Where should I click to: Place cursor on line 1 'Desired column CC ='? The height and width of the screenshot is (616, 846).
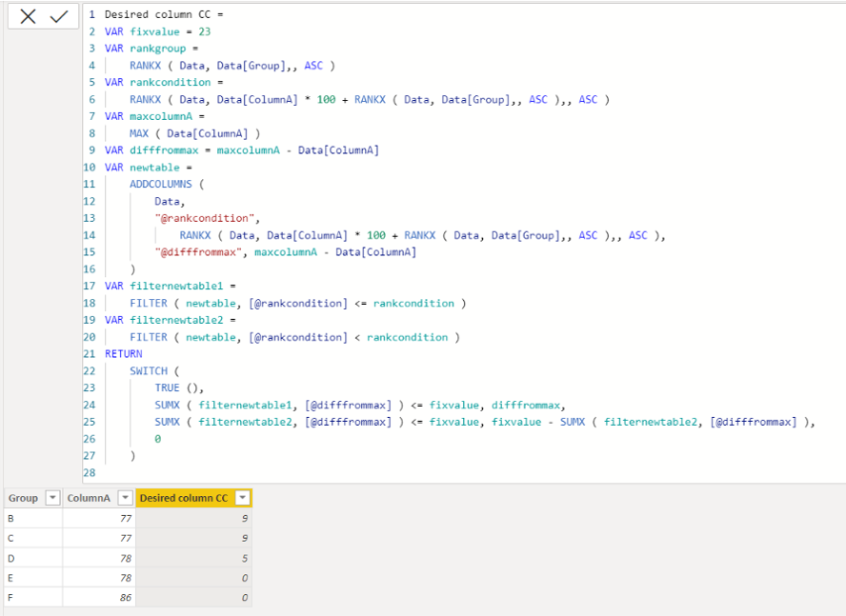(164, 14)
